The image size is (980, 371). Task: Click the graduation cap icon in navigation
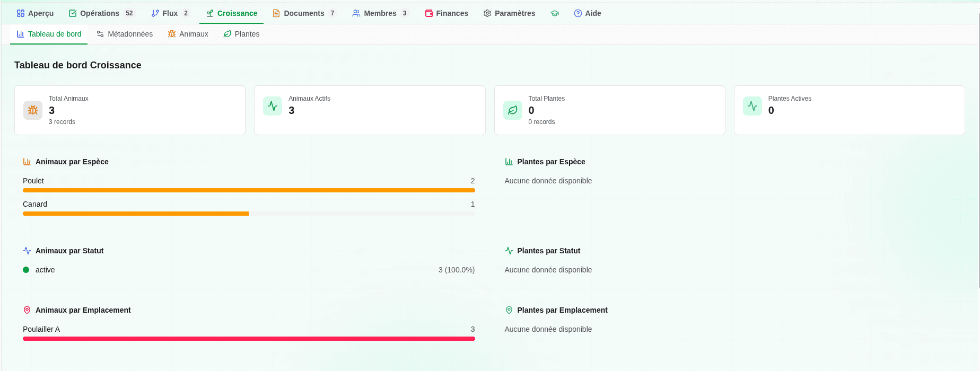click(555, 13)
